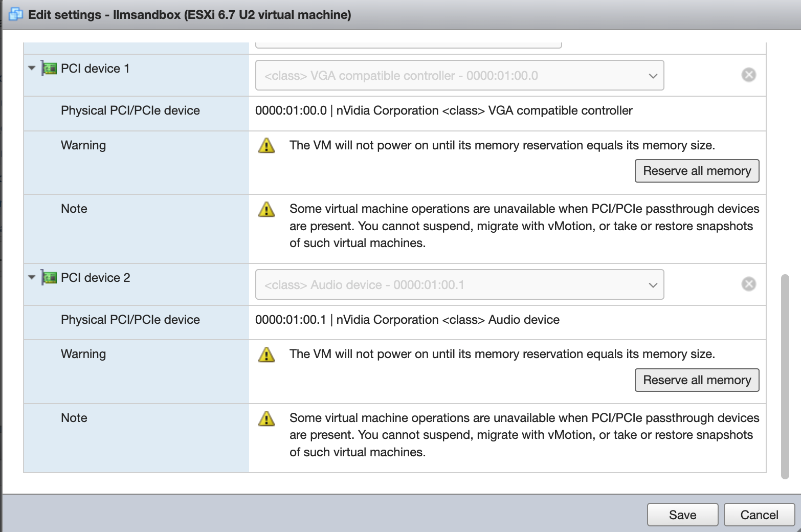This screenshot has height=532, width=801.
Task: Remove PCI device 1 using its X icon
Action: [x=749, y=75]
